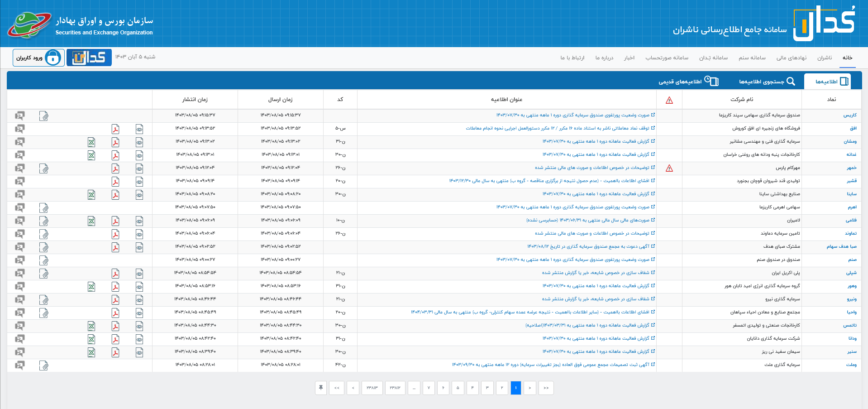868x409 pixels.
Task: Open the attachment icon in the صنم row
Action: (x=43, y=260)
